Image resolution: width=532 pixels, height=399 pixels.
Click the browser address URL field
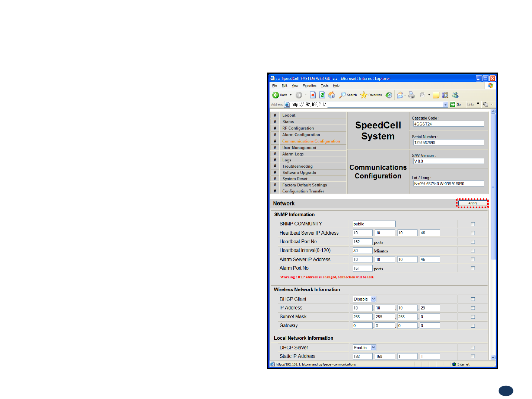pyautogui.click(x=367, y=105)
